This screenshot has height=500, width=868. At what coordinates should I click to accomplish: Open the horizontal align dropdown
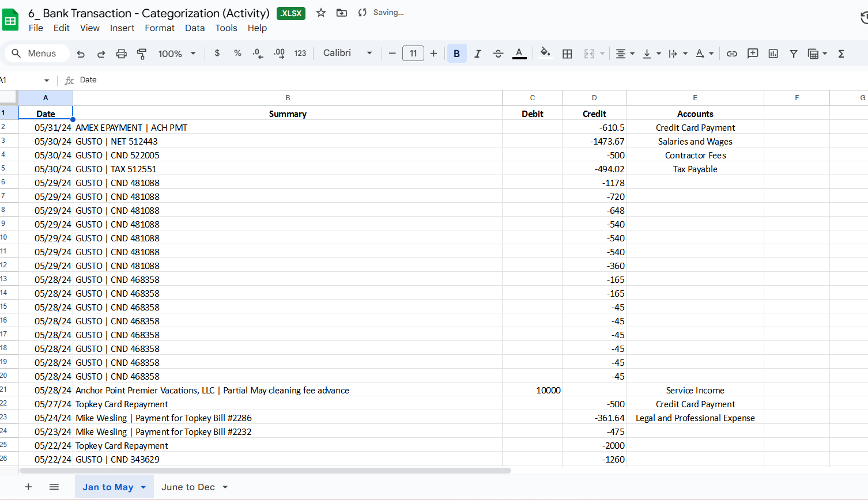pyautogui.click(x=625, y=54)
